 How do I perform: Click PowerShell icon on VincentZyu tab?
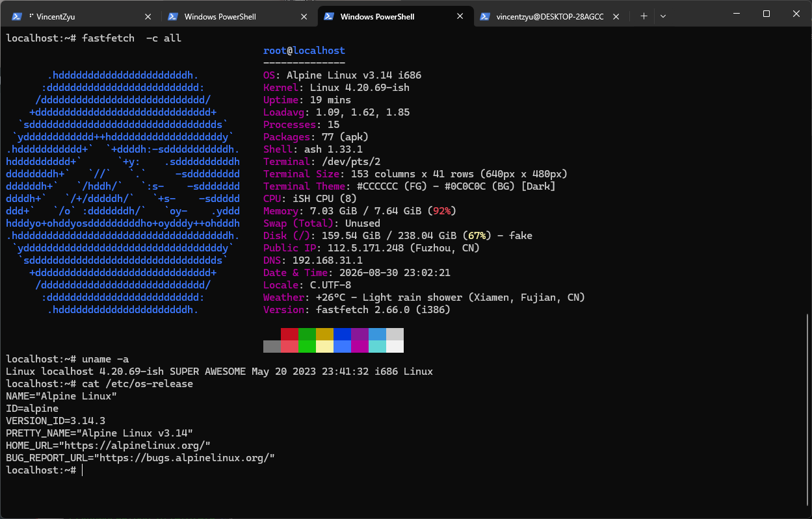(x=18, y=16)
